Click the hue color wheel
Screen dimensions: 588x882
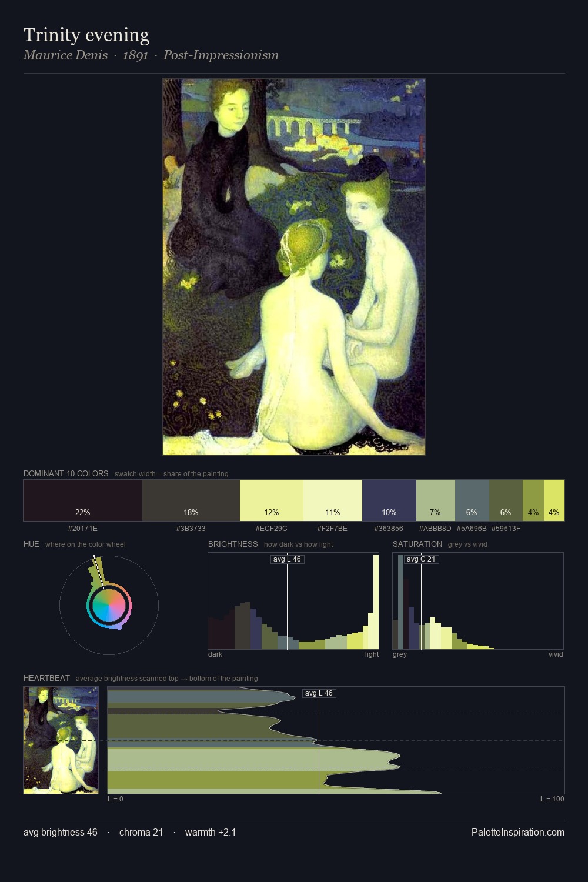[x=109, y=605]
